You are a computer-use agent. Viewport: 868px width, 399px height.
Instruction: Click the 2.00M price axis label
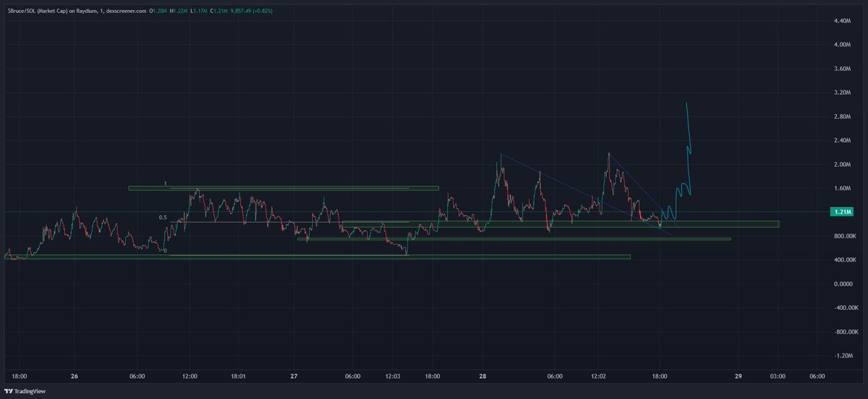click(x=842, y=164)
